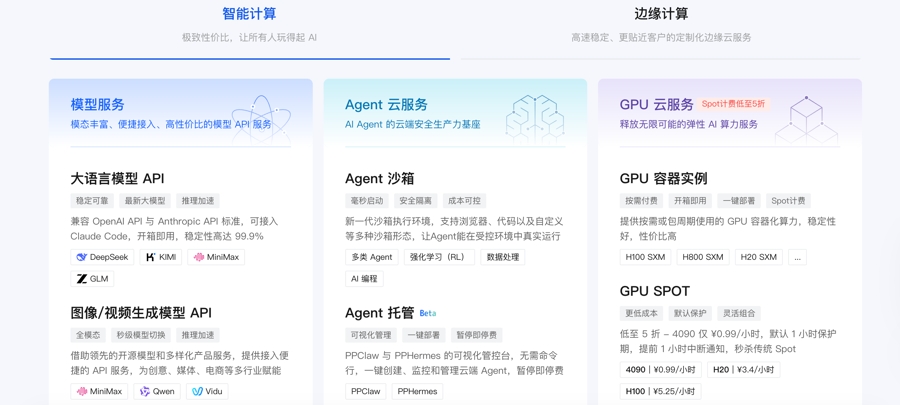900x405 pixels.
Task: Open the GPU SPOT section title
Action: point(654,291)
